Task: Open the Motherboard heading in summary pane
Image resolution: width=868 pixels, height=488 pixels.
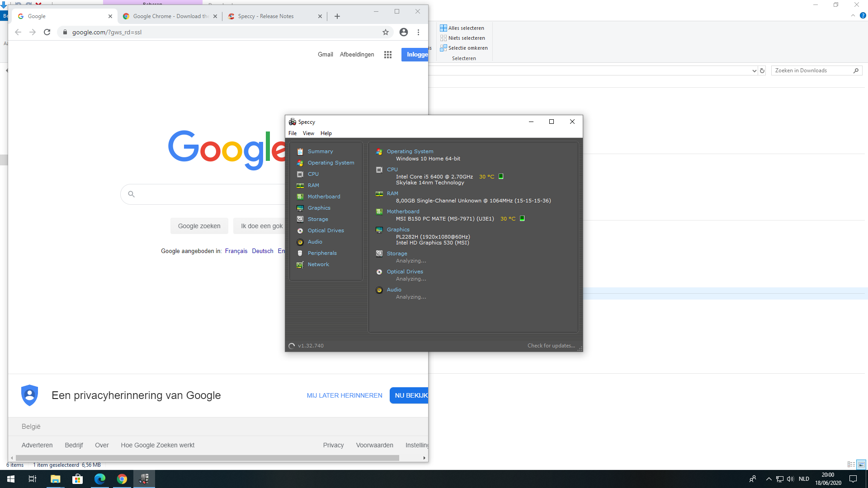Action: (x=403, y=211)
